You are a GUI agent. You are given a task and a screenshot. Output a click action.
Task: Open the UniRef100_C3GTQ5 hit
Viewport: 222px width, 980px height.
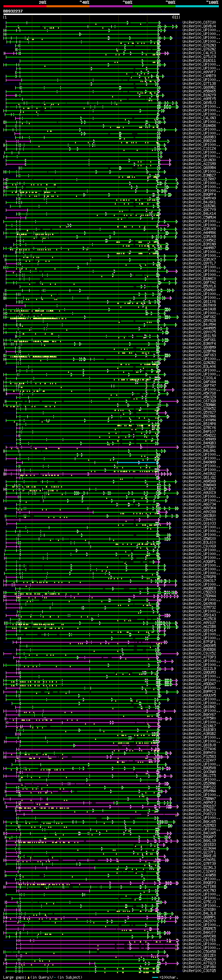tap(199, 971)
